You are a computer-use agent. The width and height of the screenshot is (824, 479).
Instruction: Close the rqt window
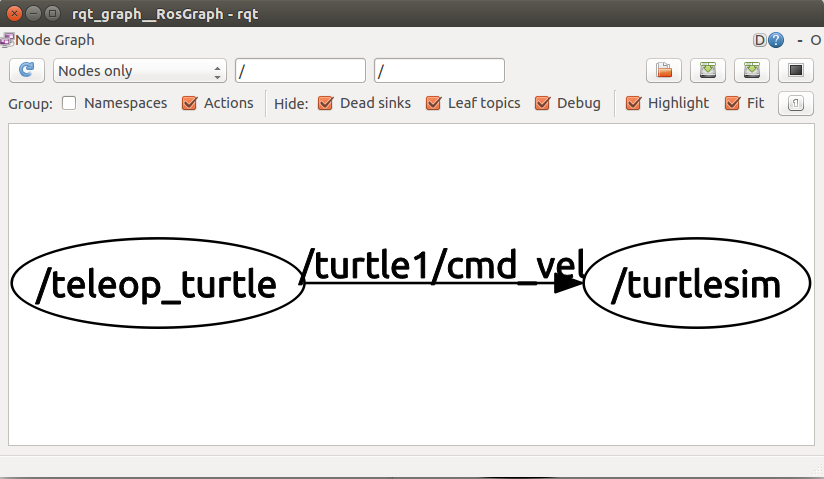pyautogui.click(x=14, y=13)
